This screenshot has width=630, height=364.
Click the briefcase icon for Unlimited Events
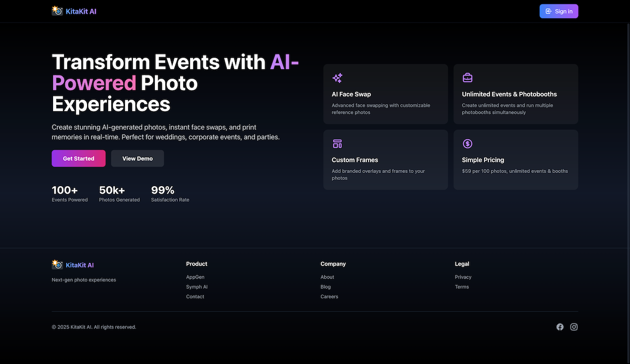point(467,78)
